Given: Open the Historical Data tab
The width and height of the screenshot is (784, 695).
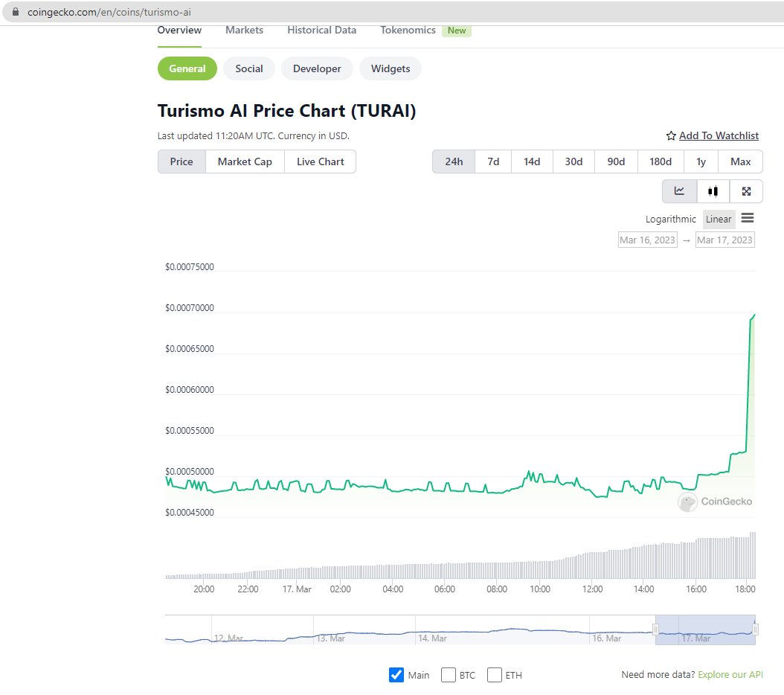Looking at the screenshot, I should click(321, 30).
